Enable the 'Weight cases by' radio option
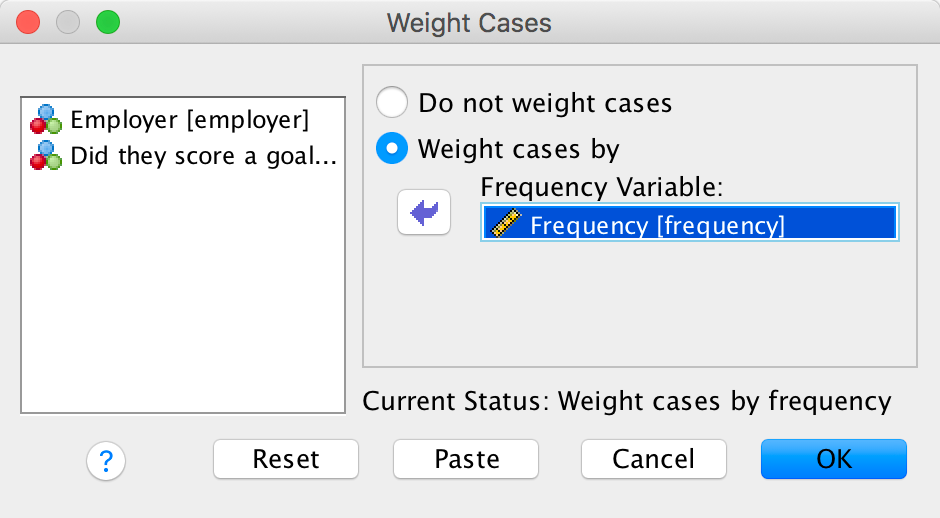940x518 pixels. click(392, 149)
